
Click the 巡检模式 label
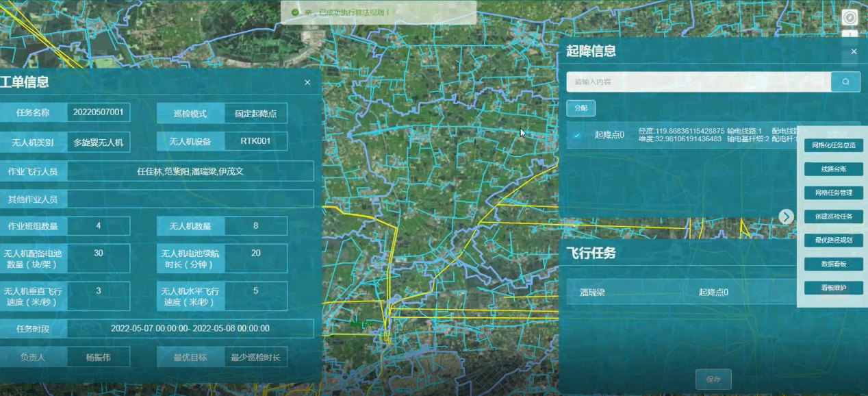tap(190, 113)
